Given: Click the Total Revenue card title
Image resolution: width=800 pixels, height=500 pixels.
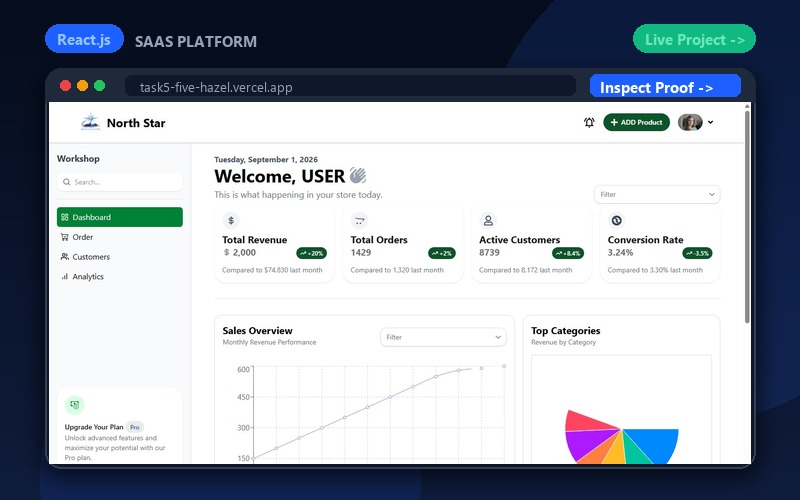Looking at the screenshot, I should point(255,240).
